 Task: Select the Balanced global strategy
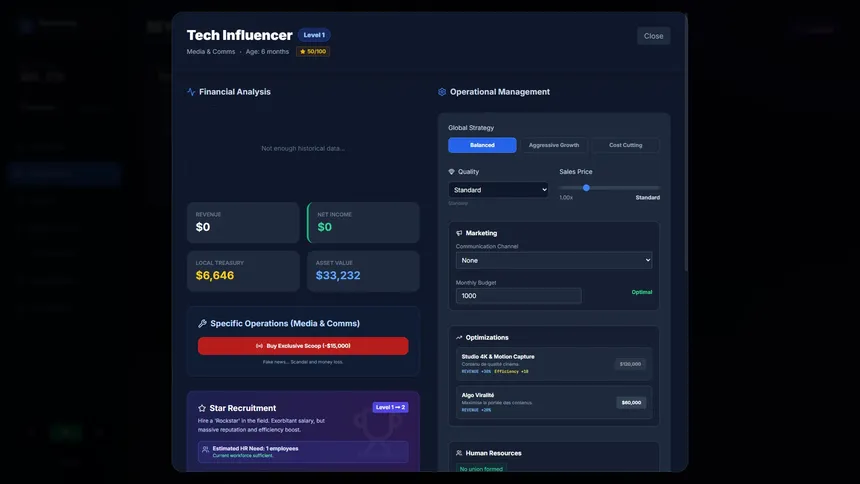click(x=482, y=145)
